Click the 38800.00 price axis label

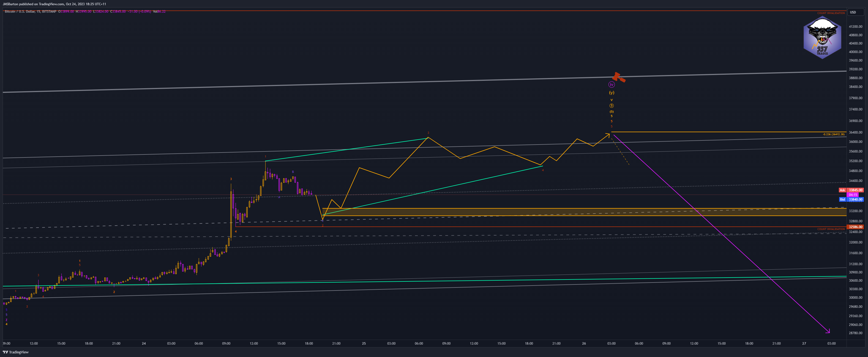(856, 78)
